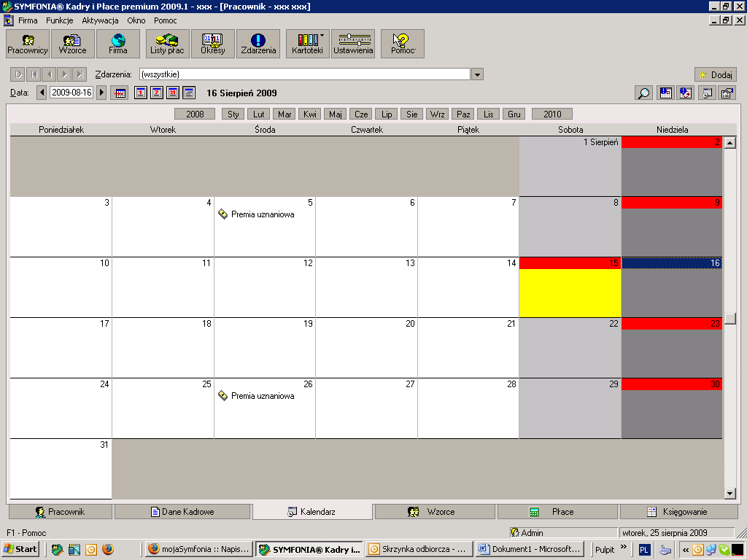Select the Gru month button
The image size is (747, 560).
click(514, 114)
